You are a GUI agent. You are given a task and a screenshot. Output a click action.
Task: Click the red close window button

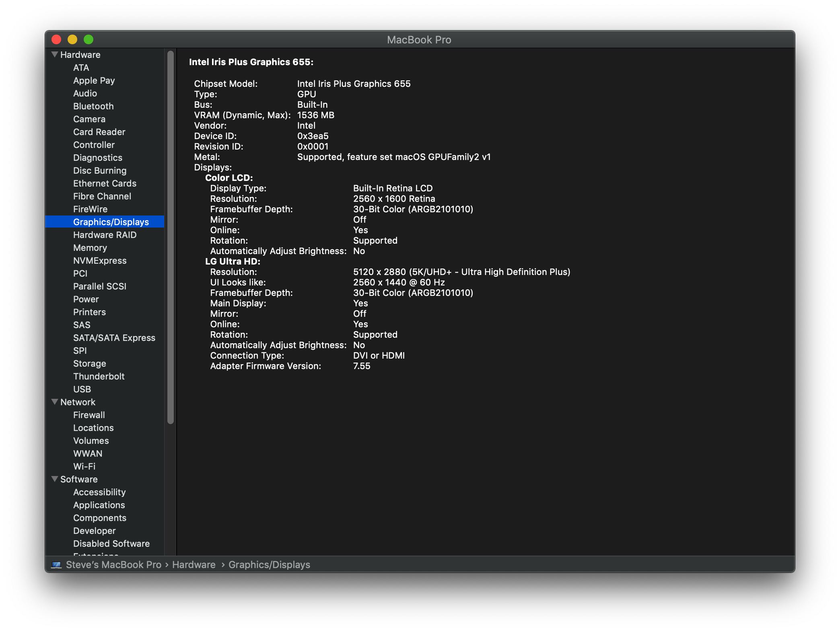[x=56, y=39]
